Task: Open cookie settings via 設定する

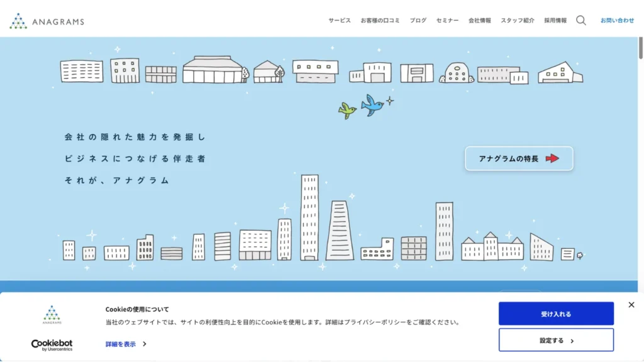Action: [556, 340]
